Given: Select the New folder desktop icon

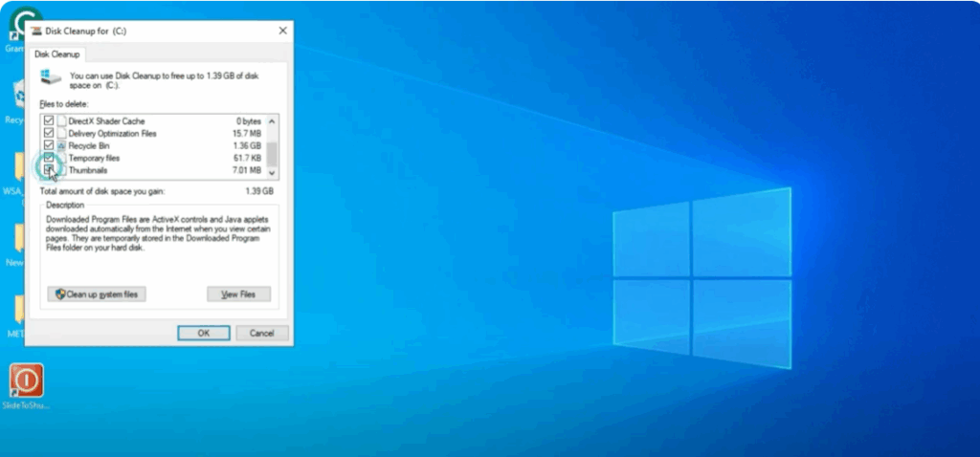Looking at the screenshot, I should click(17, 245).
